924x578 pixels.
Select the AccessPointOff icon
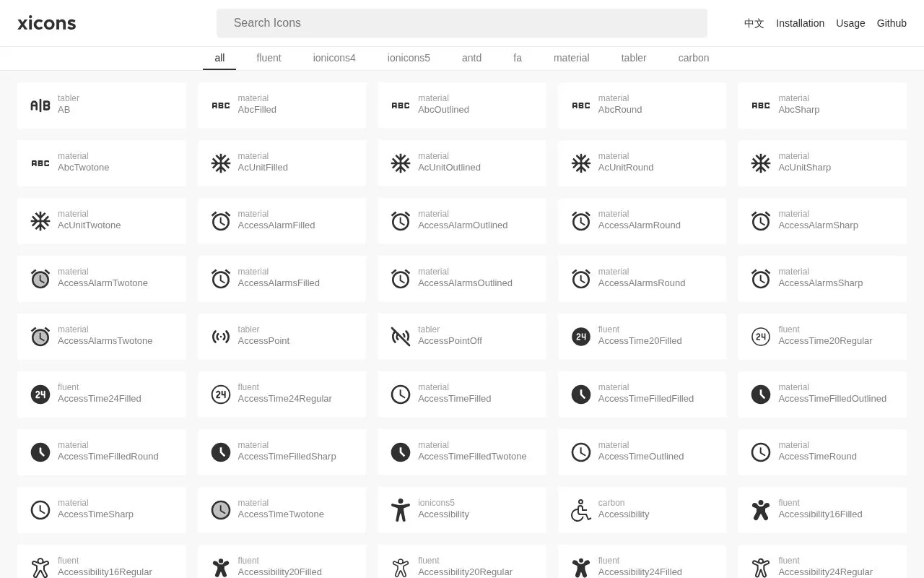(x=401, y=337)
